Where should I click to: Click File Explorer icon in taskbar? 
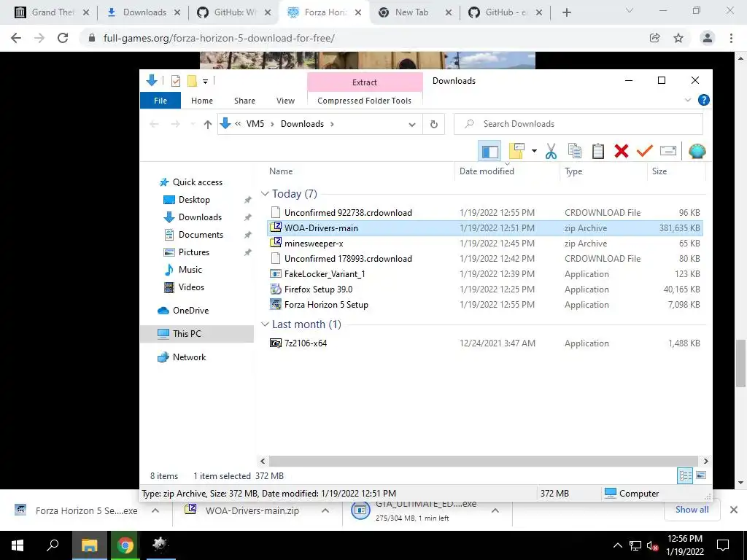(89, 545)
